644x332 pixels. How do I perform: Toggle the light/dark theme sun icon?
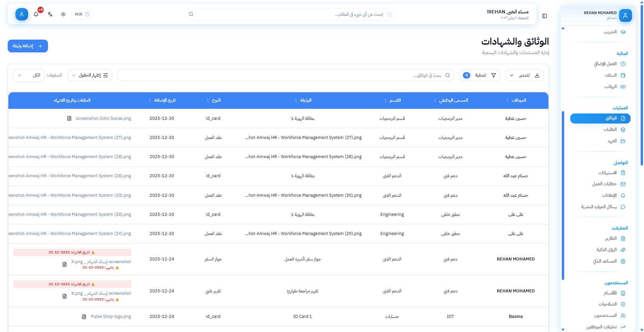(x=63, y=14)
